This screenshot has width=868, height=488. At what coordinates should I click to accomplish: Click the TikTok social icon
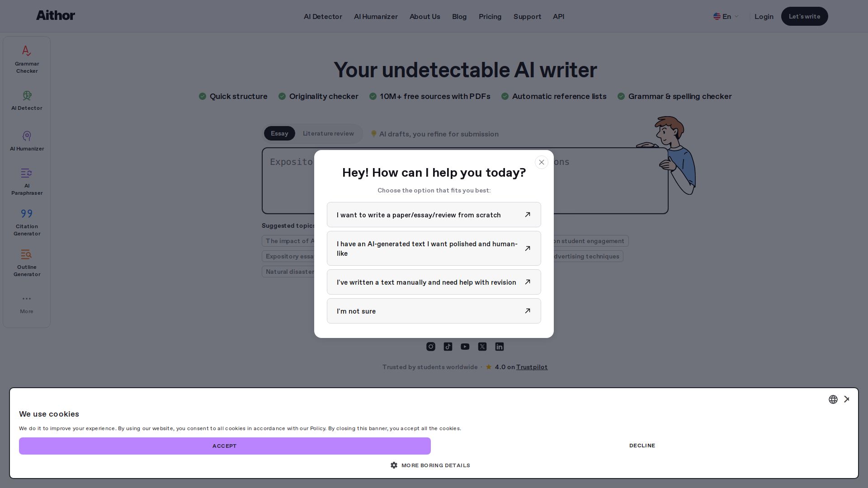point(448,347)
